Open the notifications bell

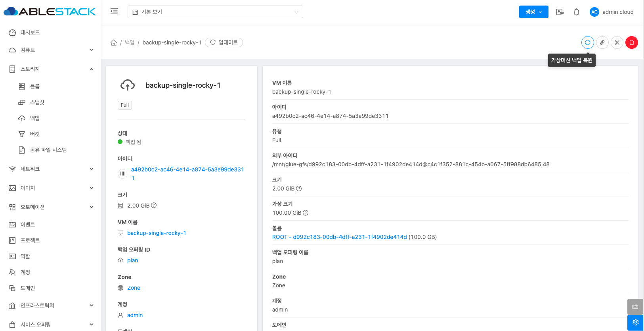[577, 12]
